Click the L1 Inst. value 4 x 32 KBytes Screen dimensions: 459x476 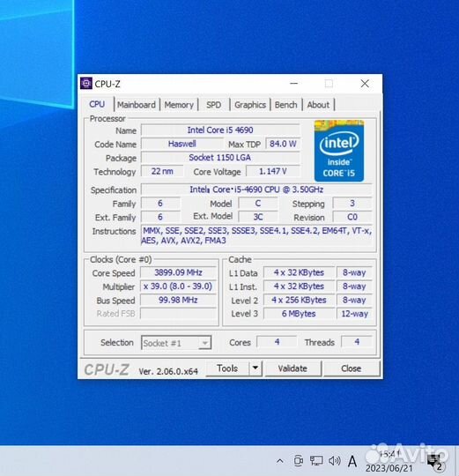[299, 286]
